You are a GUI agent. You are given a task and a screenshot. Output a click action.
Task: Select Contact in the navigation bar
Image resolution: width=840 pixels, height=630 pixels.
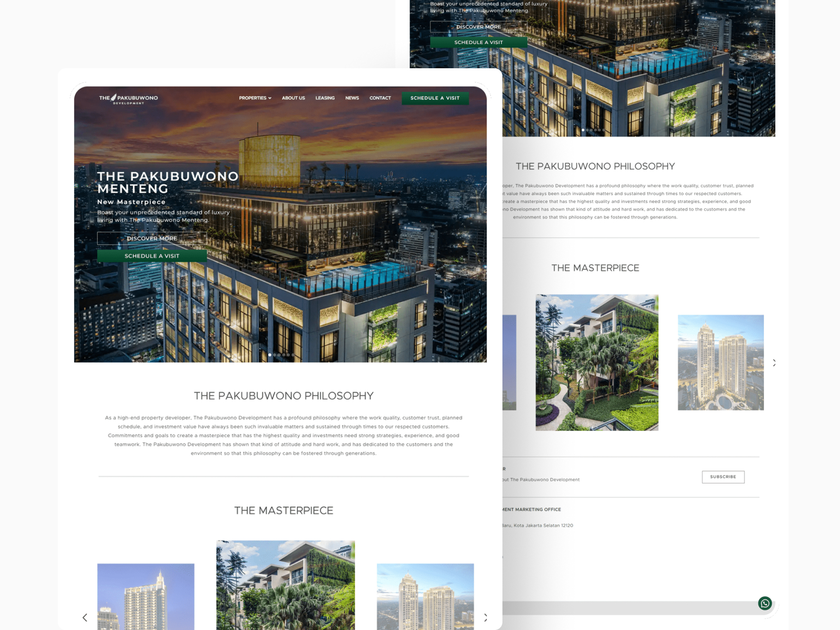(380, 98)
